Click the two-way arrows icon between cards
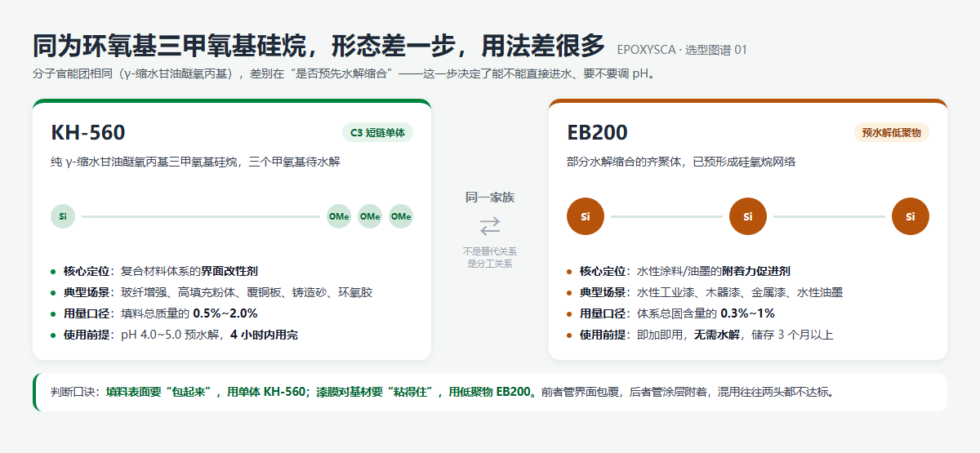This screenshot has height=453, width=980. (490, 226)
